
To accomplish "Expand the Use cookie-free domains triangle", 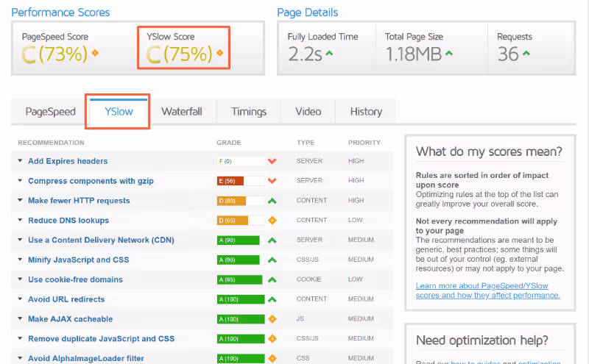I will pyautogui.click(x=20, y=279).
